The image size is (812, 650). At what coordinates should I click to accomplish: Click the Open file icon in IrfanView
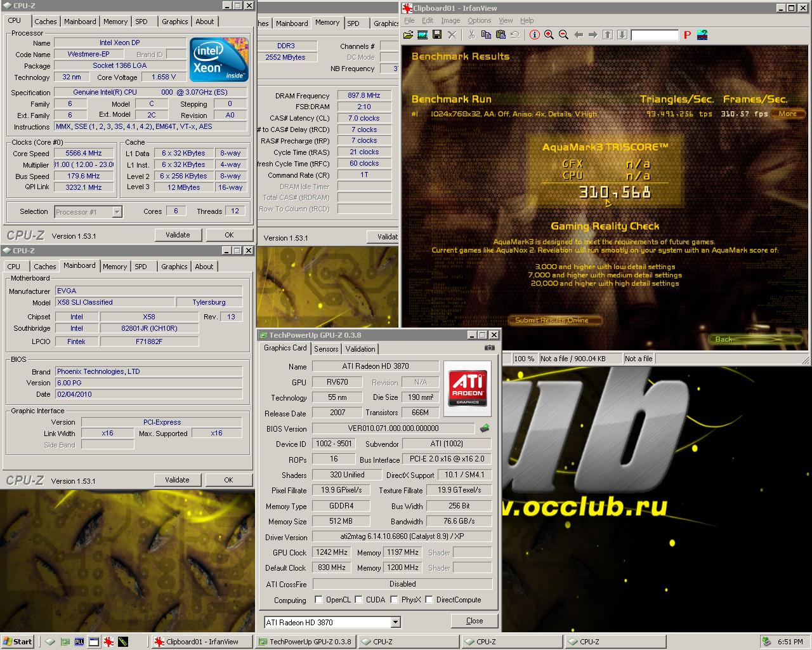408,35
